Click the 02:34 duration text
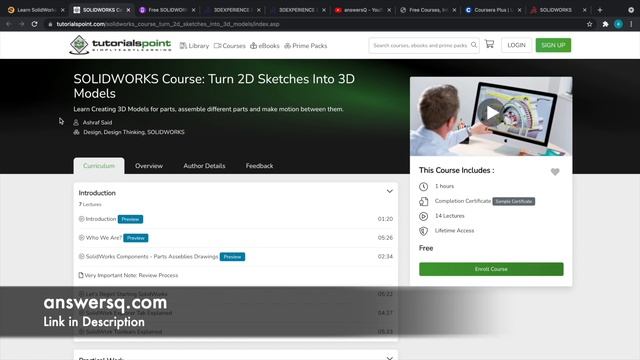Image resolution: width=640 pixels, height=360 pixels. click(385, 257)
